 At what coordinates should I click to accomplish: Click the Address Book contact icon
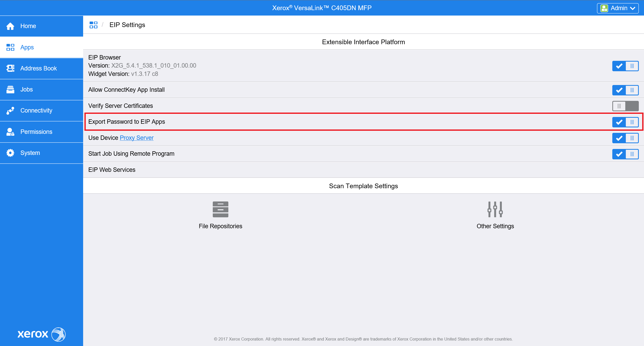coord(10,68)
